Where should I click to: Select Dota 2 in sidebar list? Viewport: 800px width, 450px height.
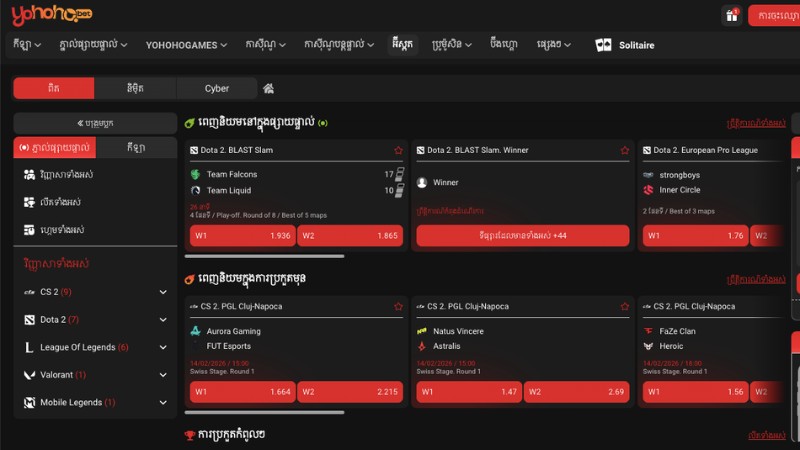(55, 319)
